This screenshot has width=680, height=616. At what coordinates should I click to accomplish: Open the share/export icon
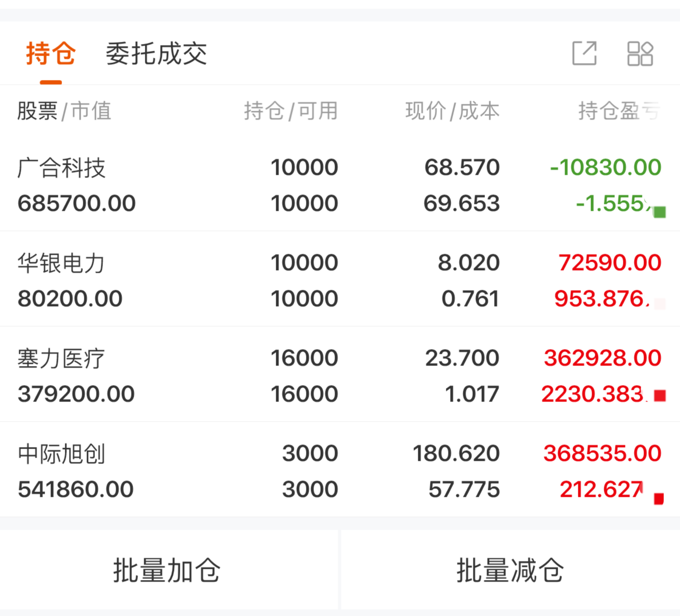click(585, 53)
